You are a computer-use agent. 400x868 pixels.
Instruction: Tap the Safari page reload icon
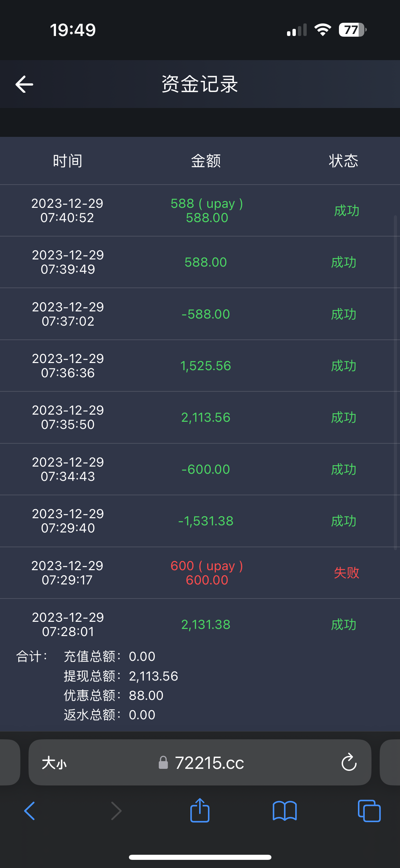tap(349, 763)
